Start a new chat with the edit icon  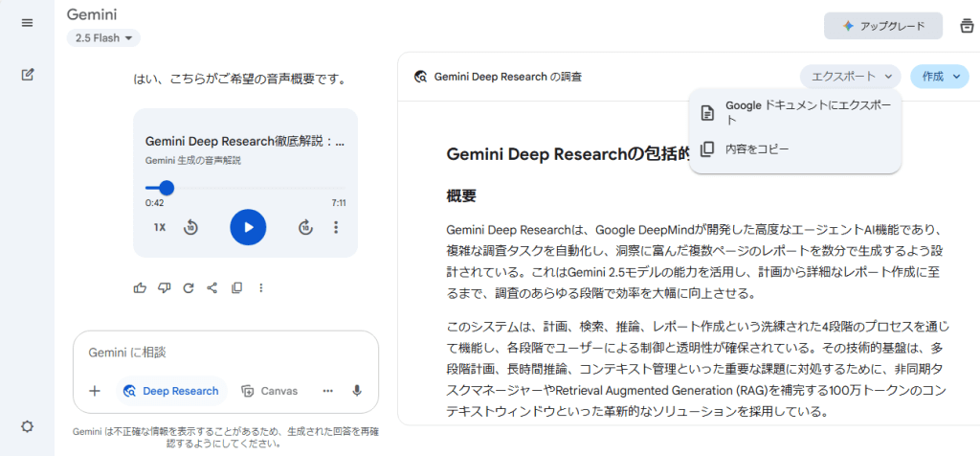[x=27, y=74]
